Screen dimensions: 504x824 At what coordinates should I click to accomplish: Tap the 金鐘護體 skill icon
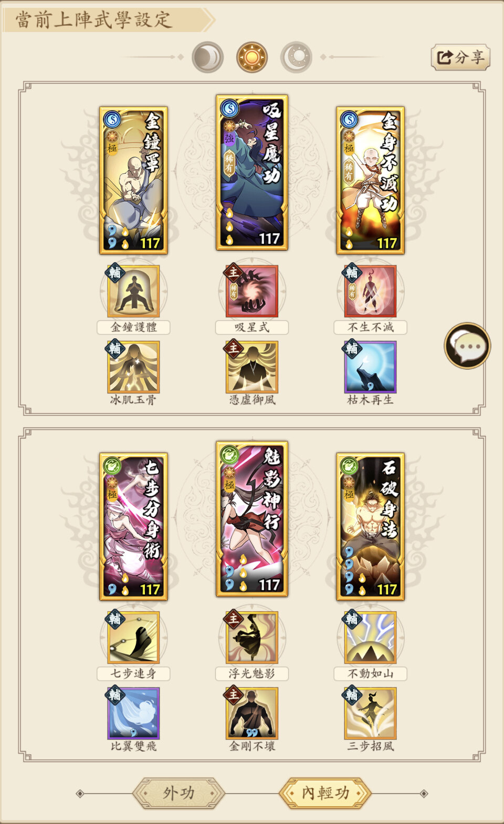(134, 291)
